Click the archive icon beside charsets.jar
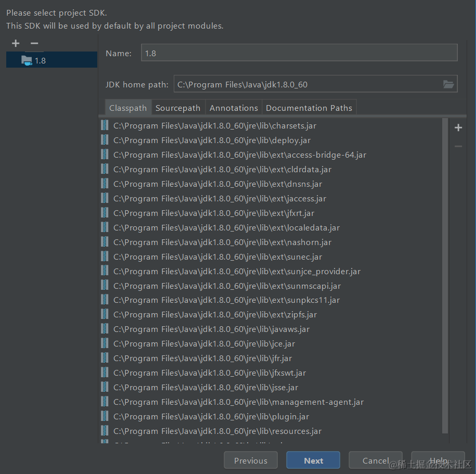The height and width of the screenshot is (474, 476). coord(105,125)
